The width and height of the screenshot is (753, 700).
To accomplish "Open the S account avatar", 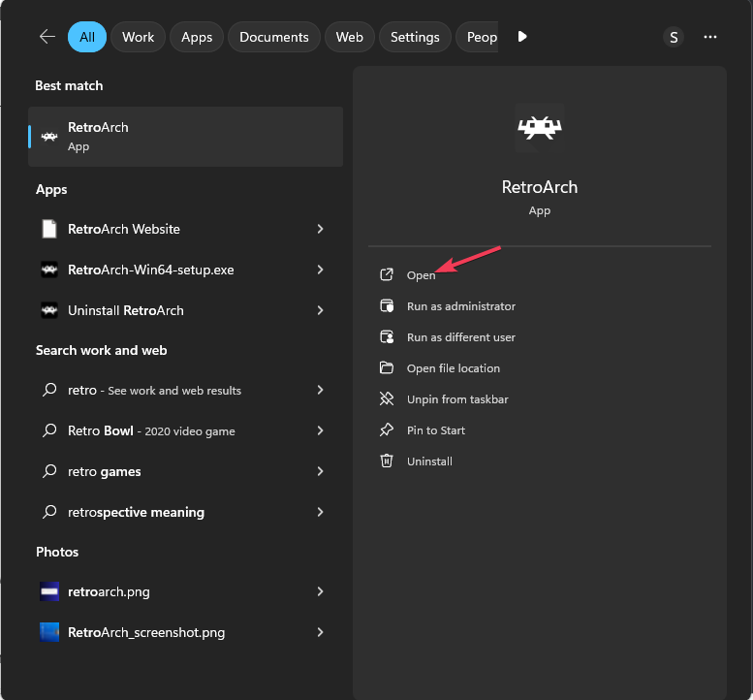I will click(x=674, y=37).
